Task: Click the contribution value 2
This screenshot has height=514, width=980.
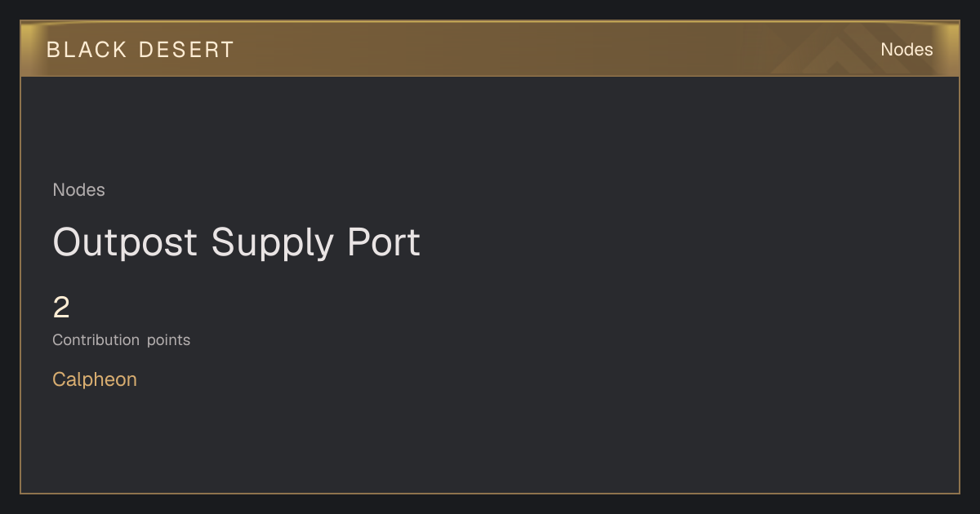Action: coord(61,308)
